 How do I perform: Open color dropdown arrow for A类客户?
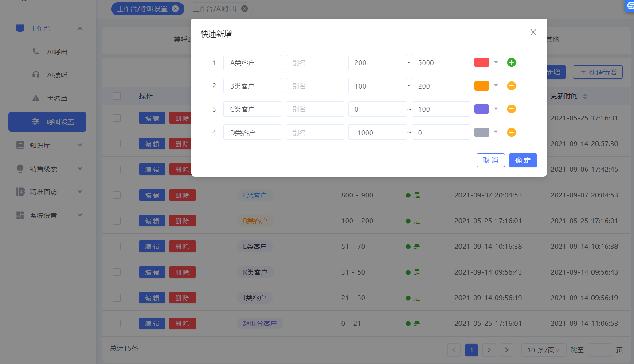pyautogui.click(x=496, y=62)
